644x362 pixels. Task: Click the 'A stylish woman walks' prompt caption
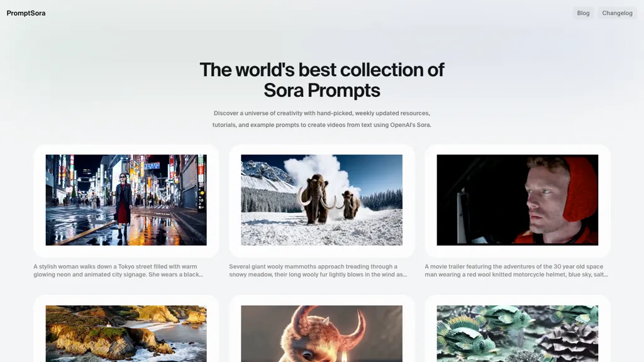(x=118, y=270)
